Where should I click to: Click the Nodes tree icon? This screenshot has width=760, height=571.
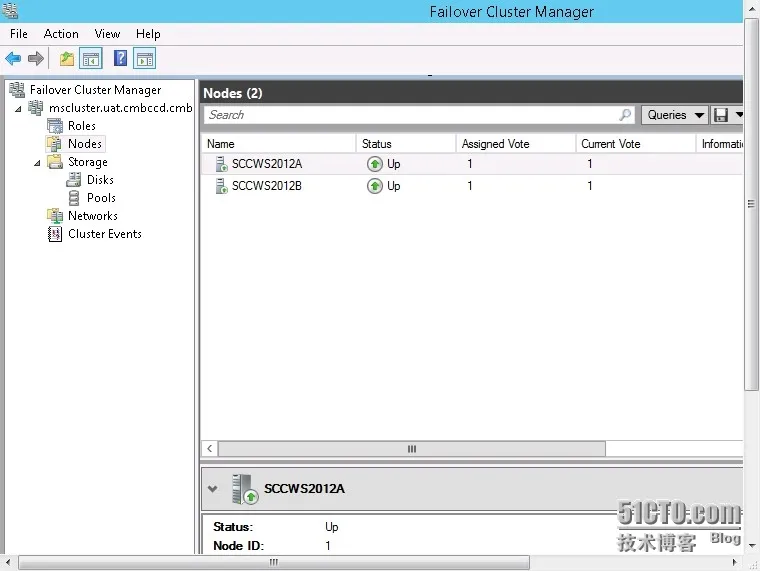pos(54,144)
